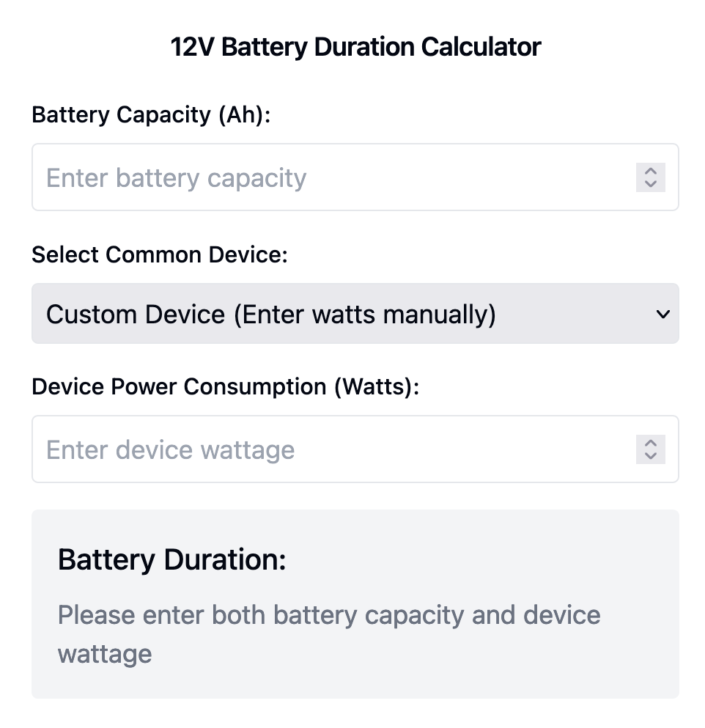Increase device wattage with the up stepper arrow

(x=650, y=442)
